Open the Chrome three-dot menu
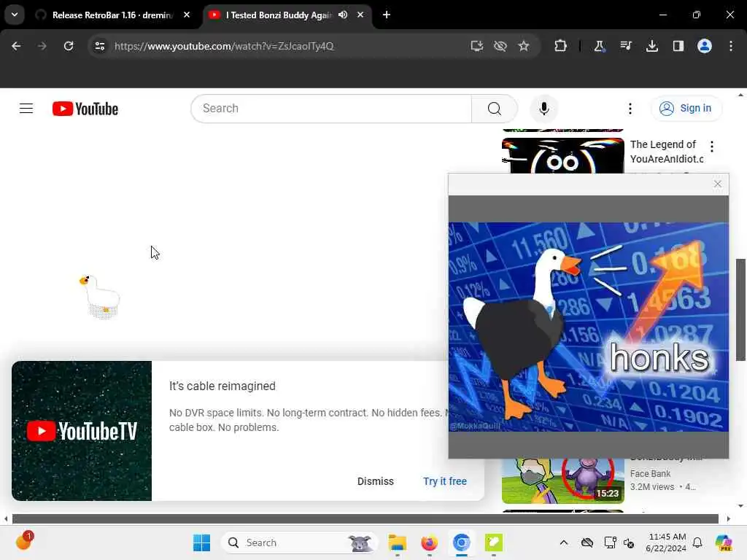The height and width of the screenshot is (560, 747). [731, 46]
